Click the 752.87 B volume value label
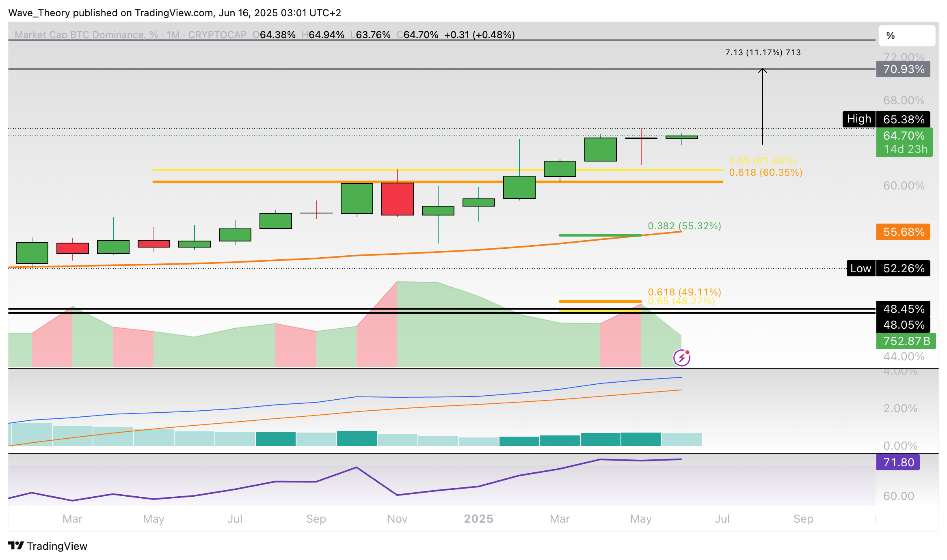The width and height of the screenshot is (947, 560). [x=906, y=341]
